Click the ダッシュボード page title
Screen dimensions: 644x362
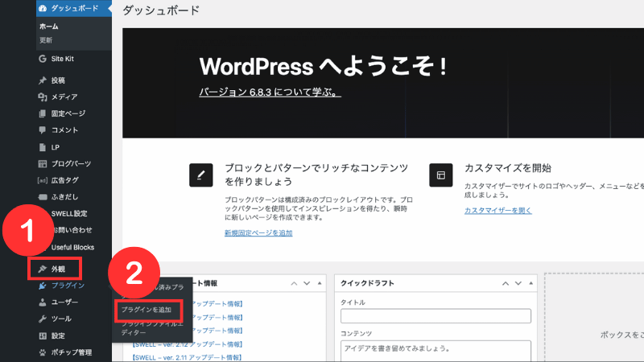click(161, 10)
